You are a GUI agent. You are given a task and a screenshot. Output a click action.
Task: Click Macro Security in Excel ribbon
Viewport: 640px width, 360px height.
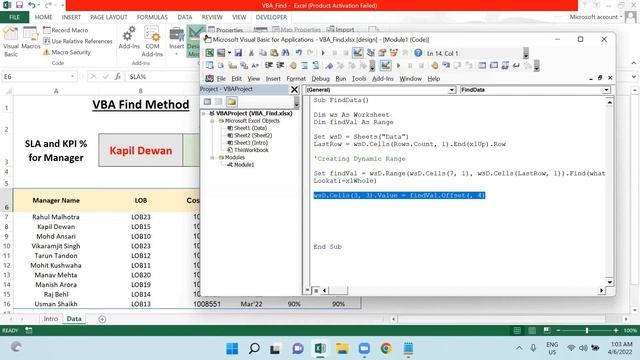pos(67,52)
